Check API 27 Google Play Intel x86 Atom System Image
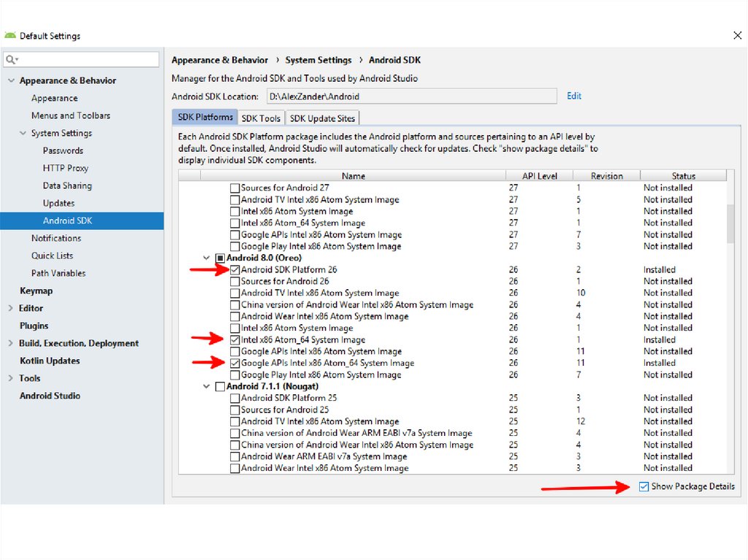748x560 pixels. click(x=234, y=247)
